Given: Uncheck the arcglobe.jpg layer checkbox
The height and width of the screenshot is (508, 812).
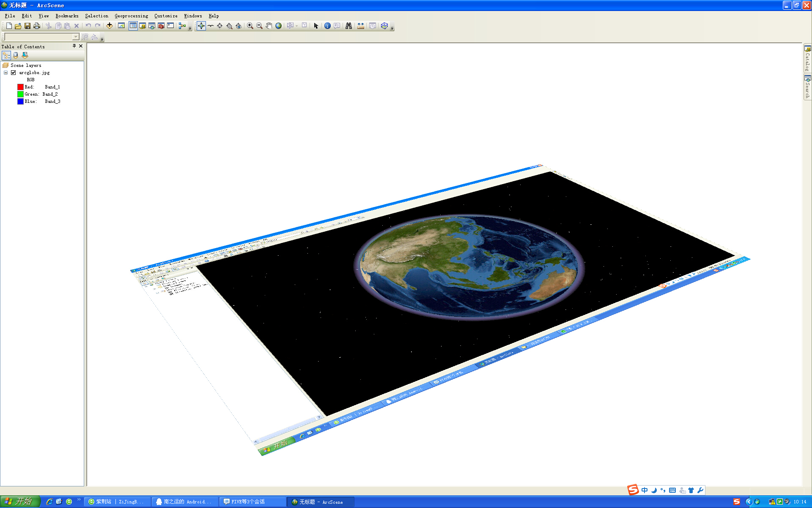Looking at the screenshot, I should (14, 73).
